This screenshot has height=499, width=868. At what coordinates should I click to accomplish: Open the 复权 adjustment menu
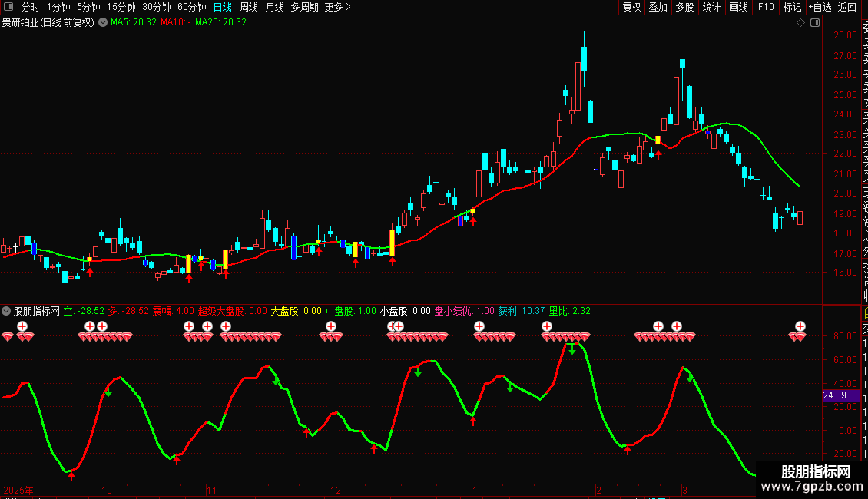(631, 7)
